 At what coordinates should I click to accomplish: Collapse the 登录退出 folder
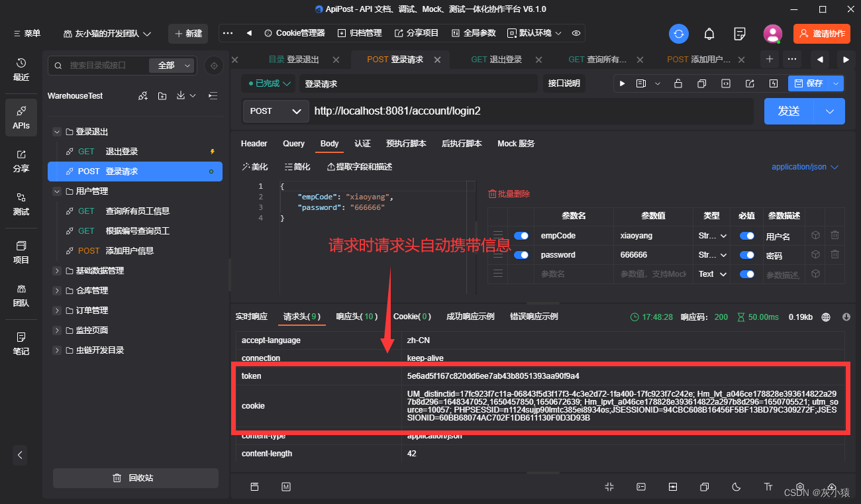pos(58,132)
